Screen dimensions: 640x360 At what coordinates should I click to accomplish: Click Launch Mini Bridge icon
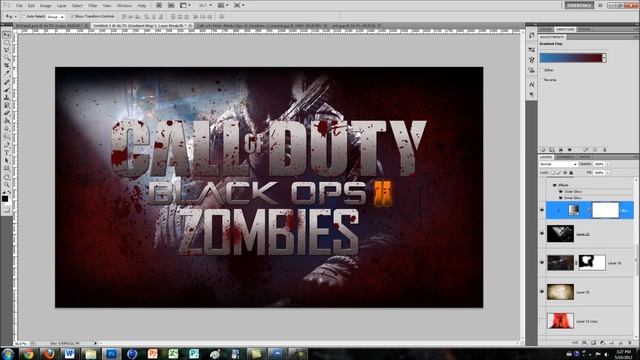pyautogui.click(x=171, y=5)
